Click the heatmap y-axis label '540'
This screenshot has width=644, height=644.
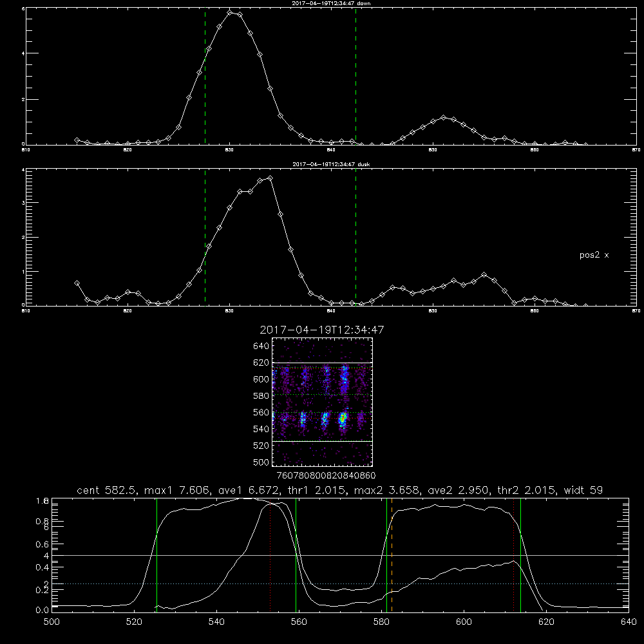(261, 429)
